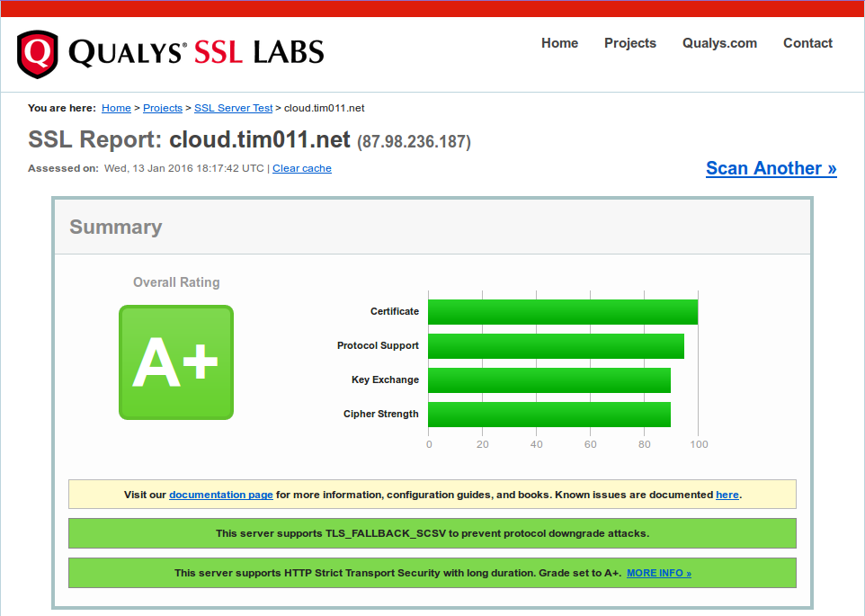
Task: Go to Qualys.com from top navigation
Action: [x=719, y=43]
